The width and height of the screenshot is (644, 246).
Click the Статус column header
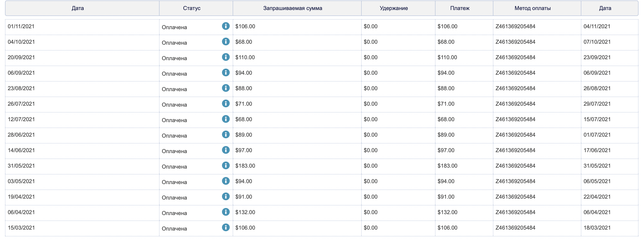[x=191, y=8]
